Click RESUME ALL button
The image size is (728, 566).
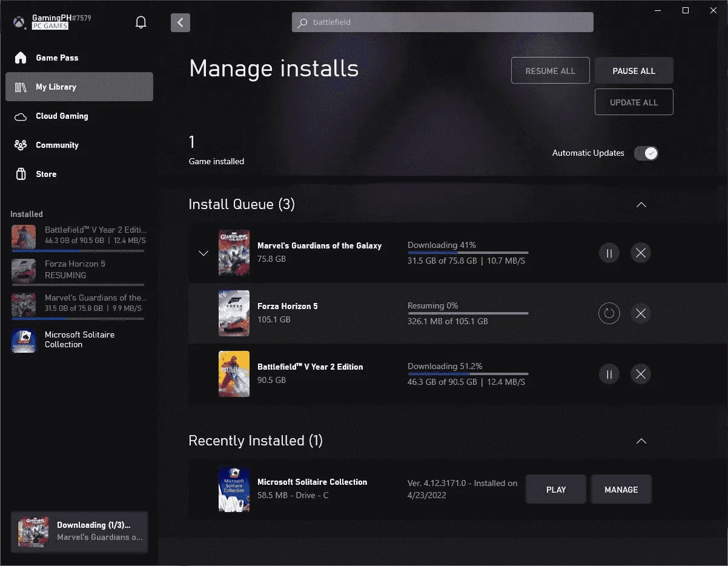point(551,71)
